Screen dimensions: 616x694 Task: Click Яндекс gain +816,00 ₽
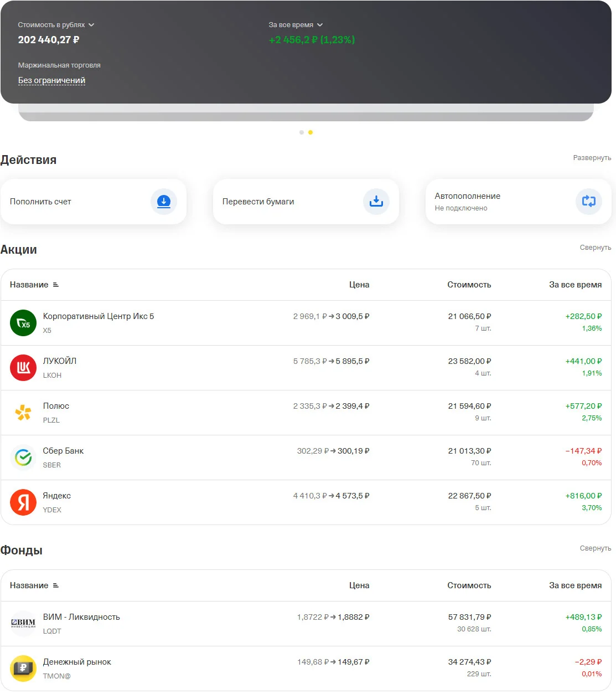(x=583, y=496)
